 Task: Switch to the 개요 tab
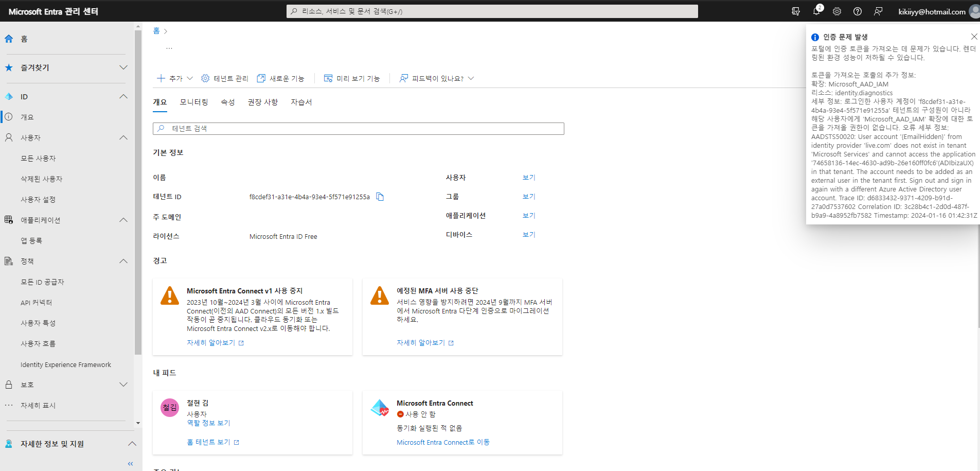(160, 102)
